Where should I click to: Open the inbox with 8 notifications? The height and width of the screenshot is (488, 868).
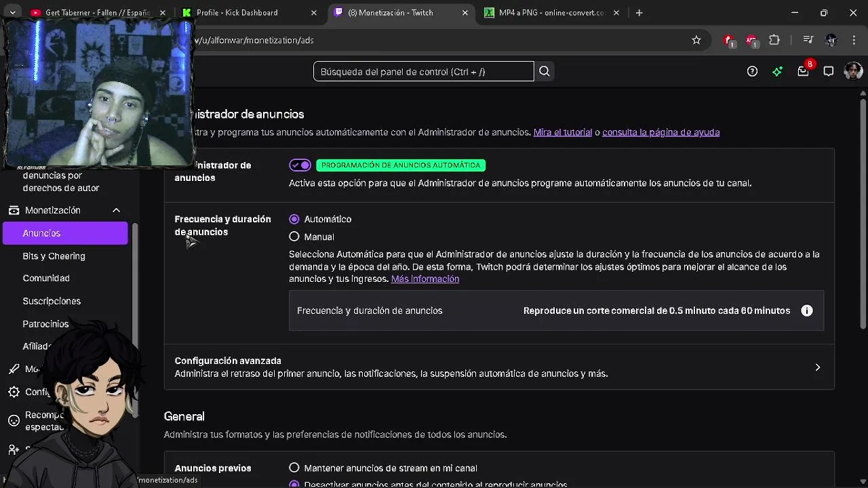[x=803, y=71]
